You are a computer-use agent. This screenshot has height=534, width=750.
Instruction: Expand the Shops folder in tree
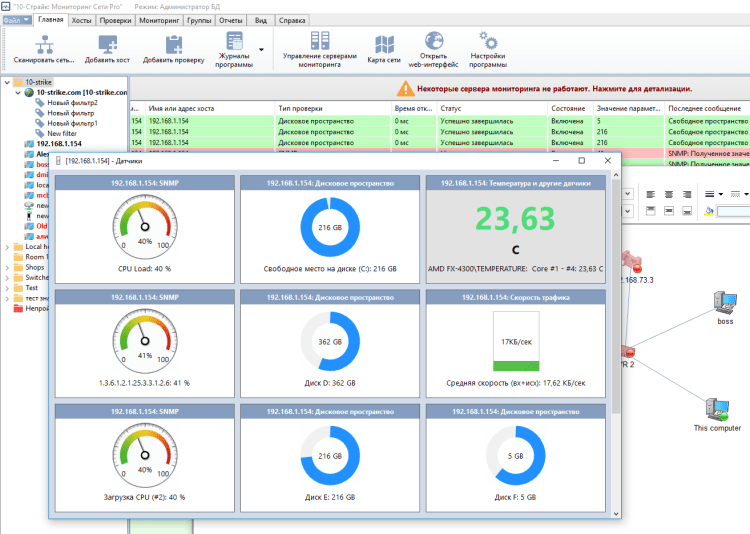pyautogui.click(x=7, y=268)
